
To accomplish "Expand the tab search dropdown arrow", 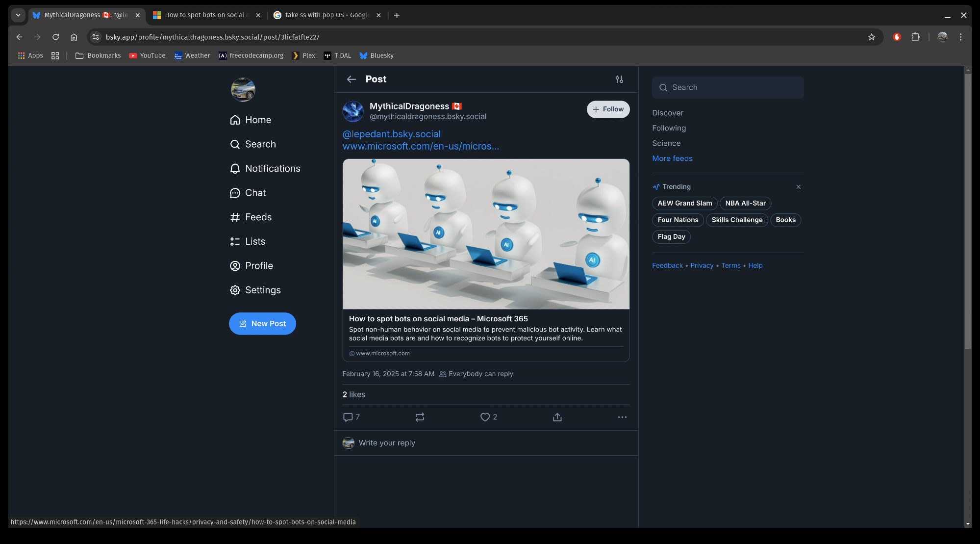I will pos(18,15).
